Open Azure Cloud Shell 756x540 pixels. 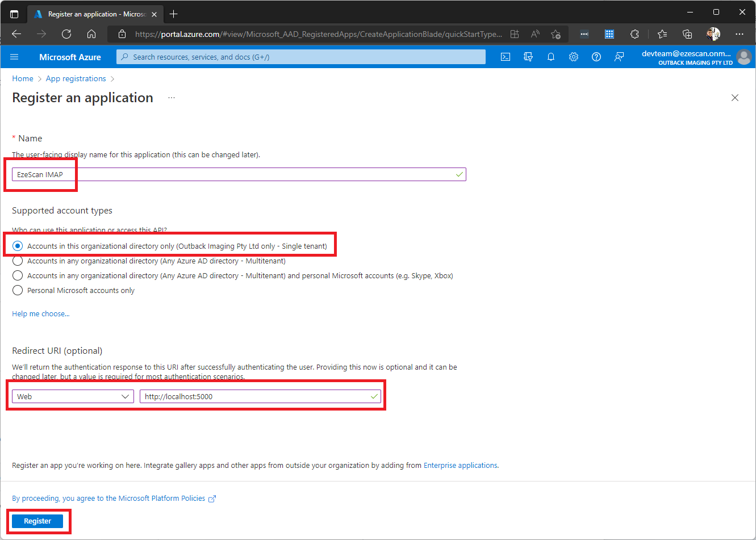505,57
